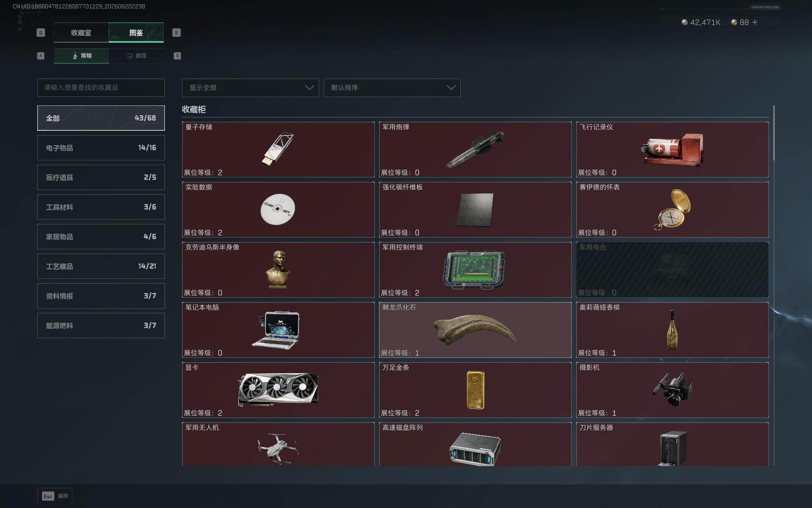
Task: Select the 强化碳纤维板 panel icon
Action: (475, 210)
